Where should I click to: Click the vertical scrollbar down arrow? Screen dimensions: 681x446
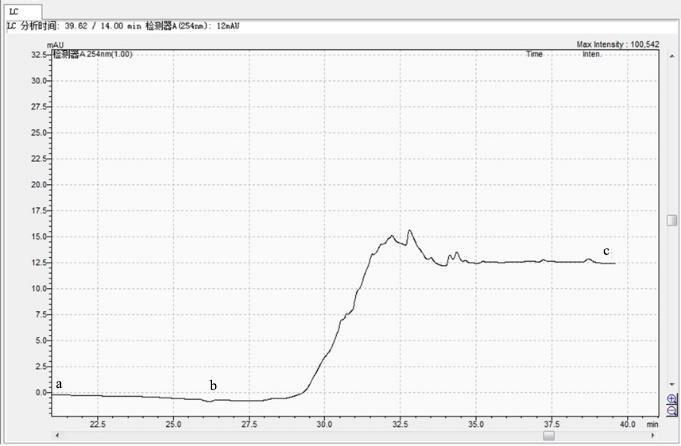[x=671, y=385]
